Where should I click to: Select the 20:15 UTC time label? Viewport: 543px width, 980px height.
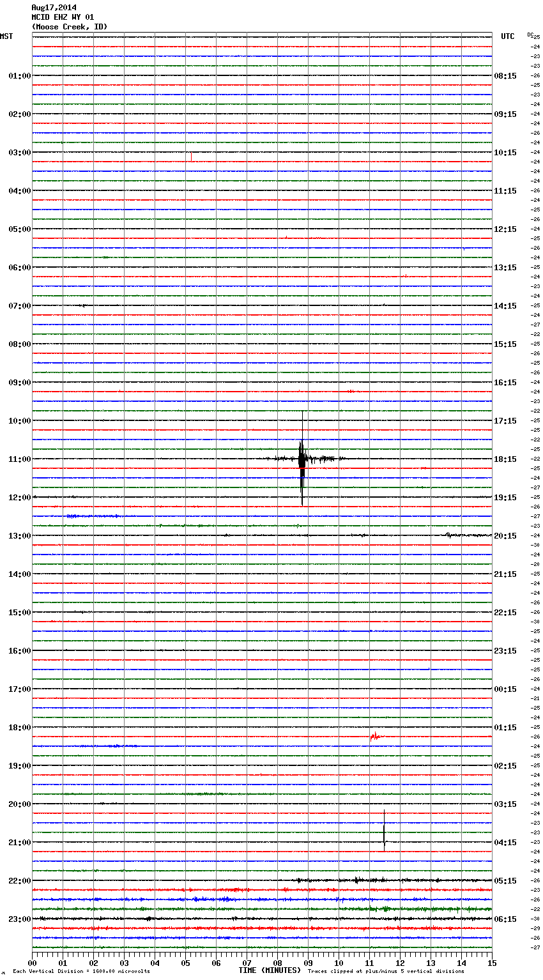pyautogui.click(x=505, y=536)
